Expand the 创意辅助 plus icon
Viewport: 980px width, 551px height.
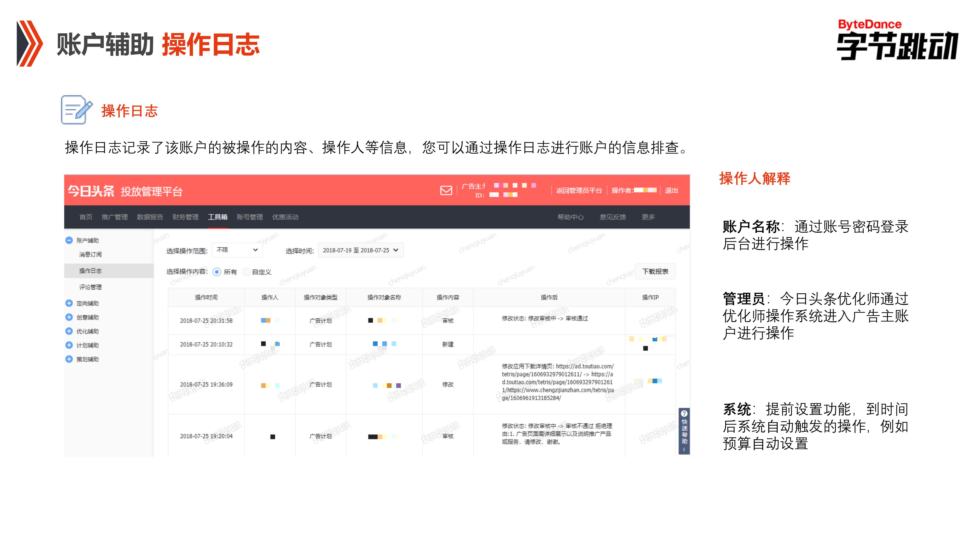point(69,317)
